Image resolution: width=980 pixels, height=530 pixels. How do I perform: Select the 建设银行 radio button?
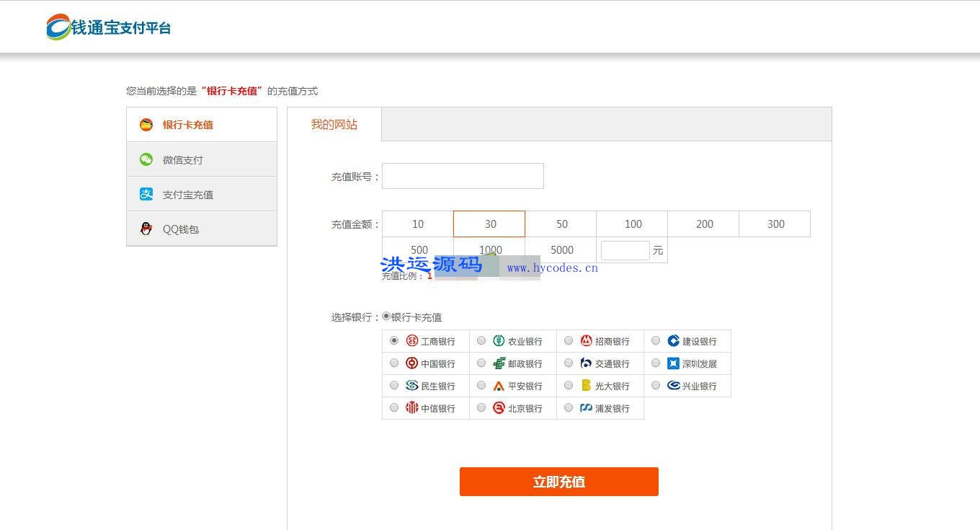pos(656,340)
